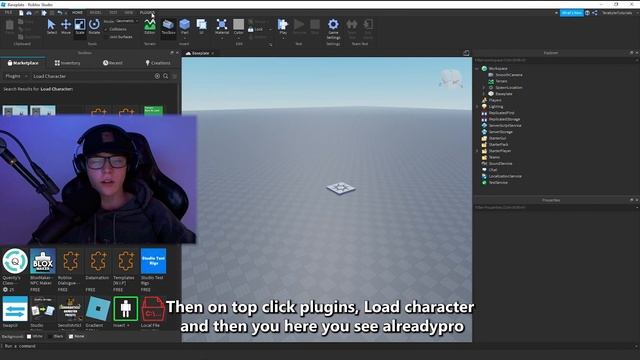Screen dimensions: 640x360
Task: Select the Datamation plugin thumbnail
Action: point(98,261)
